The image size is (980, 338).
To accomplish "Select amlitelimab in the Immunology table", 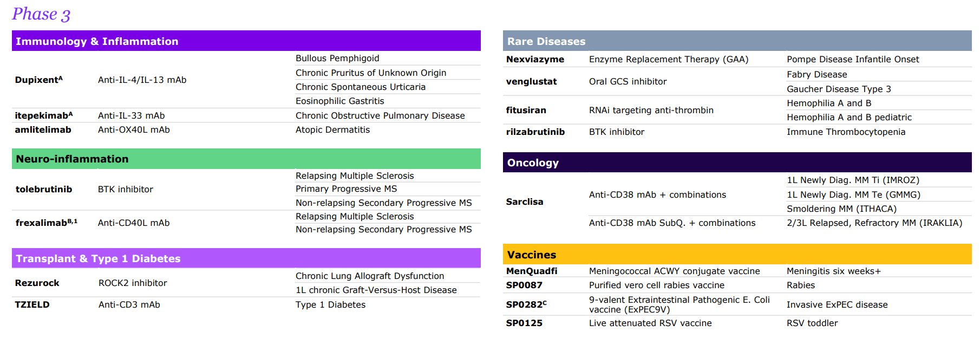I will [x=43, y=129].
